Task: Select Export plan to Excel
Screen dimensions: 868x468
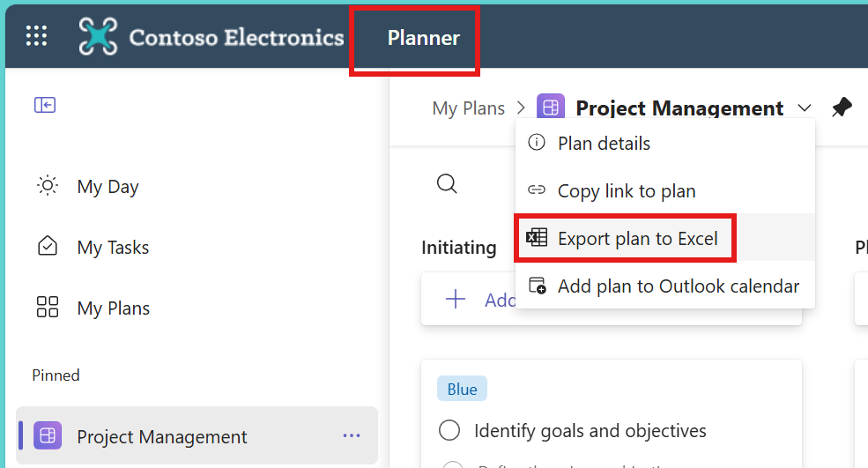Action: 637,238
